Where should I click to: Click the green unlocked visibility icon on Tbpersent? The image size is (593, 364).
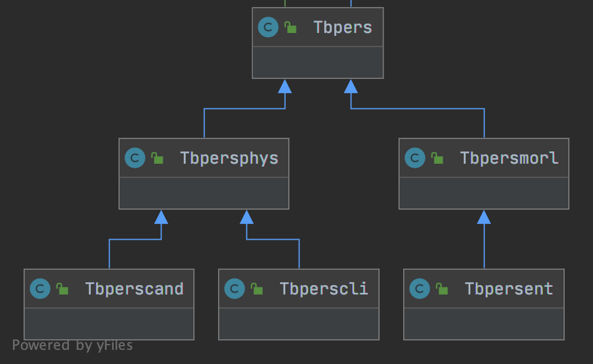pos(442,289)
